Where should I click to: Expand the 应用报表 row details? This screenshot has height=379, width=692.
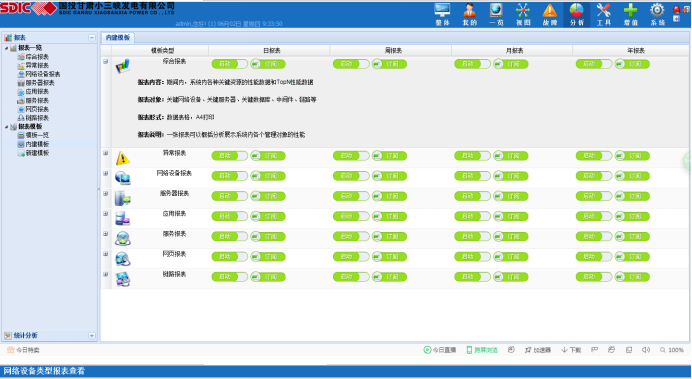click(105, 214)
